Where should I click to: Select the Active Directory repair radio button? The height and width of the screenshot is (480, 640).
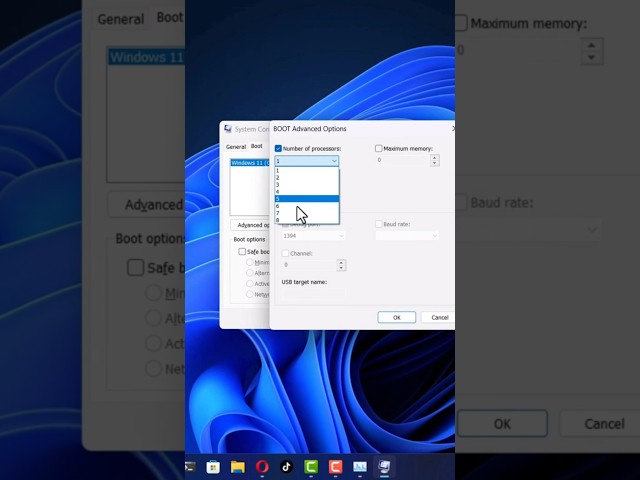point(250,283)
